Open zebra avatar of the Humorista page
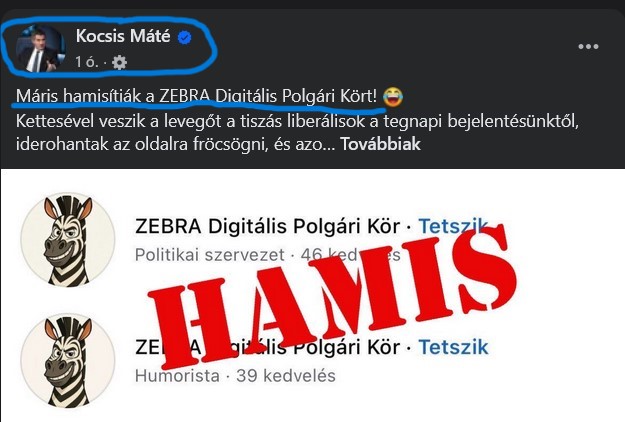 tap(68, 361)
